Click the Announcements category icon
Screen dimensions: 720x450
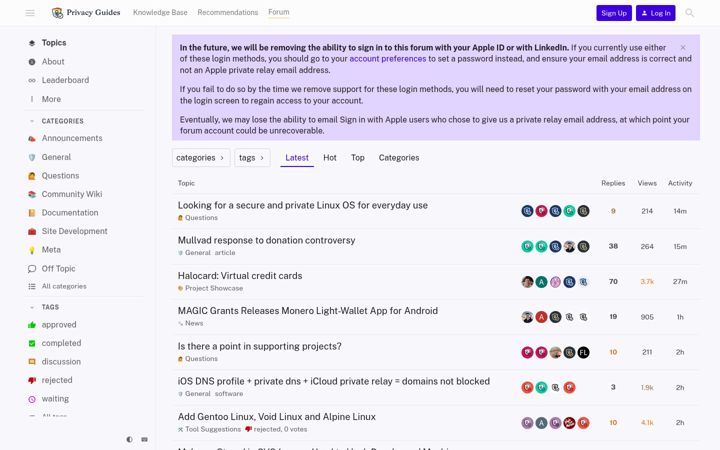pos(32,138)
